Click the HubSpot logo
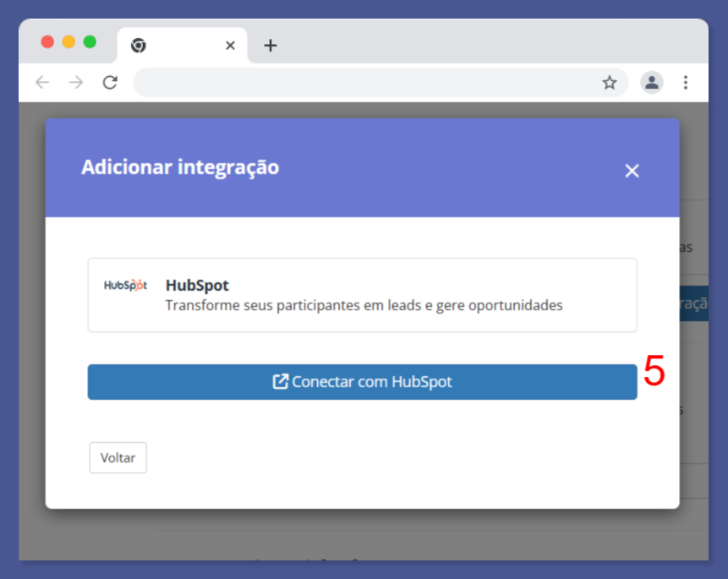The height and width of the screenshot is (579, 728). click(x=125, y=285)
